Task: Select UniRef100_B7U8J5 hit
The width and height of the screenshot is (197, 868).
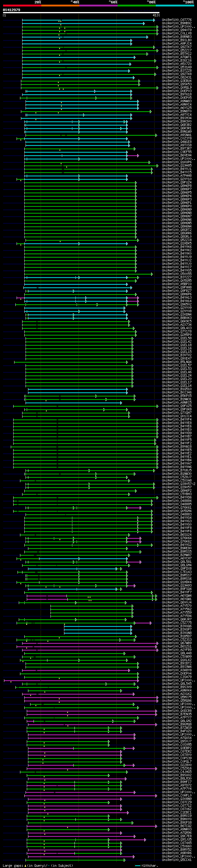Action: click(177, 470)
